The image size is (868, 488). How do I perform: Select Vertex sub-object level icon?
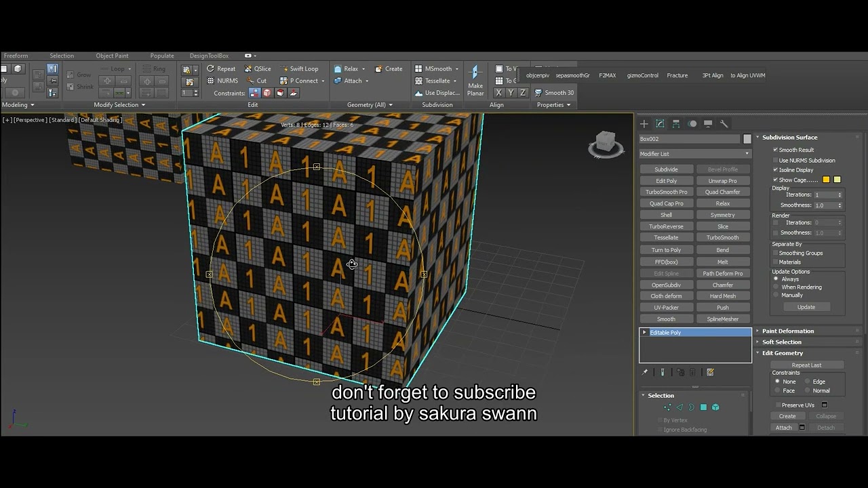tap(667, 407)
